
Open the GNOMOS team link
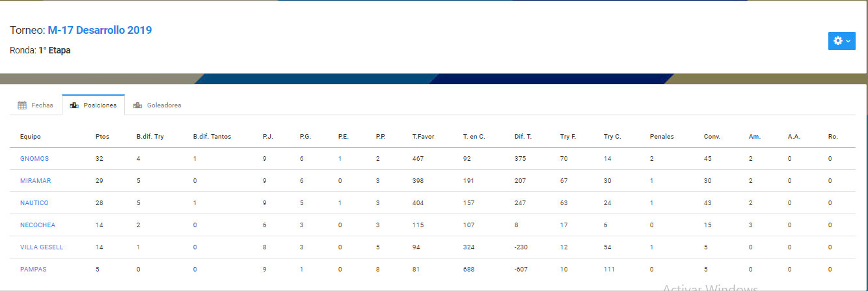tap(34, 159)
